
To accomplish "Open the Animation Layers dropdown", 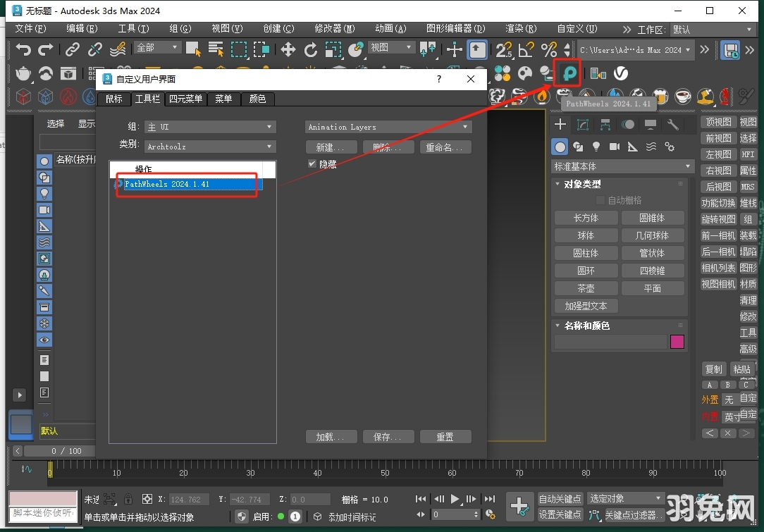I will point(388,126).
